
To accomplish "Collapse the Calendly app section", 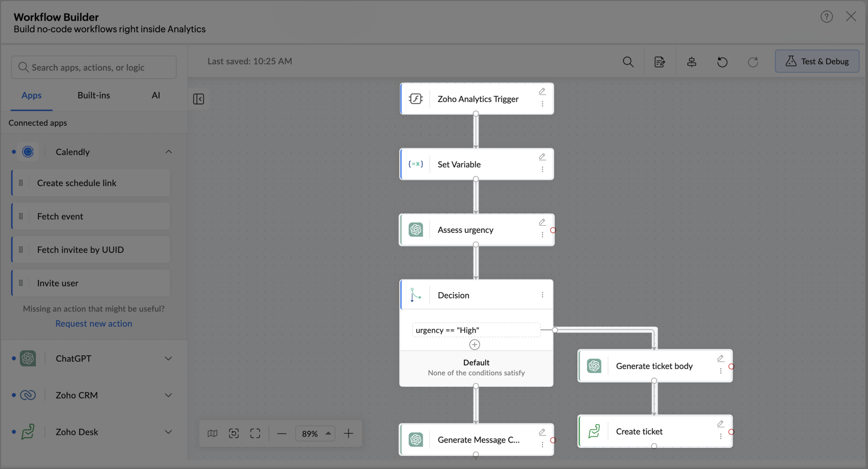I will pos(168,152).
